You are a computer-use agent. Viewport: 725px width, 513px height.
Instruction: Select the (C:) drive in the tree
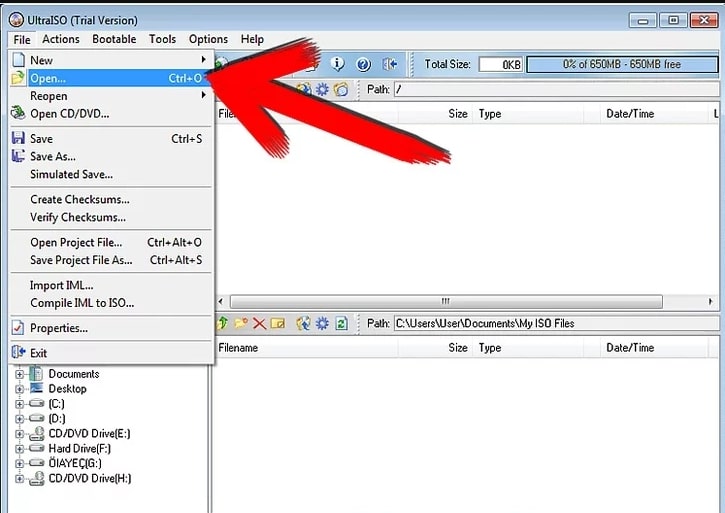tap(56, 404)
